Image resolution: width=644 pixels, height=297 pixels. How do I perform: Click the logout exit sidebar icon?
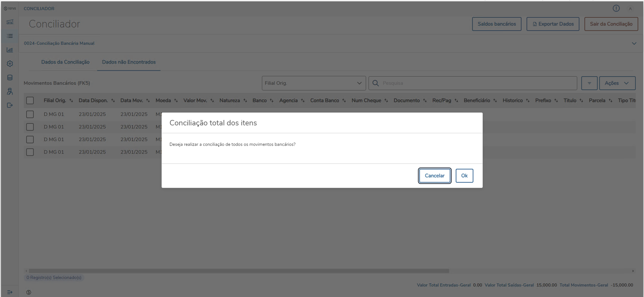10,105
